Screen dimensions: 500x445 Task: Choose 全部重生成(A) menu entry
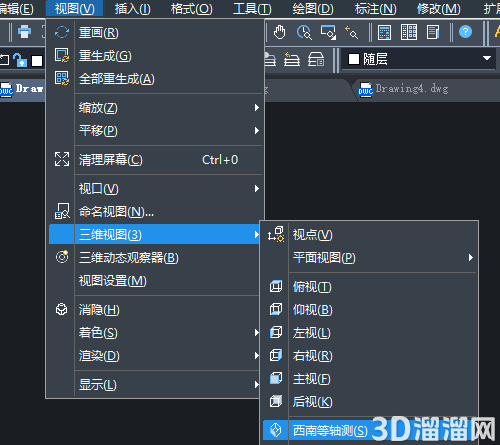155,79
